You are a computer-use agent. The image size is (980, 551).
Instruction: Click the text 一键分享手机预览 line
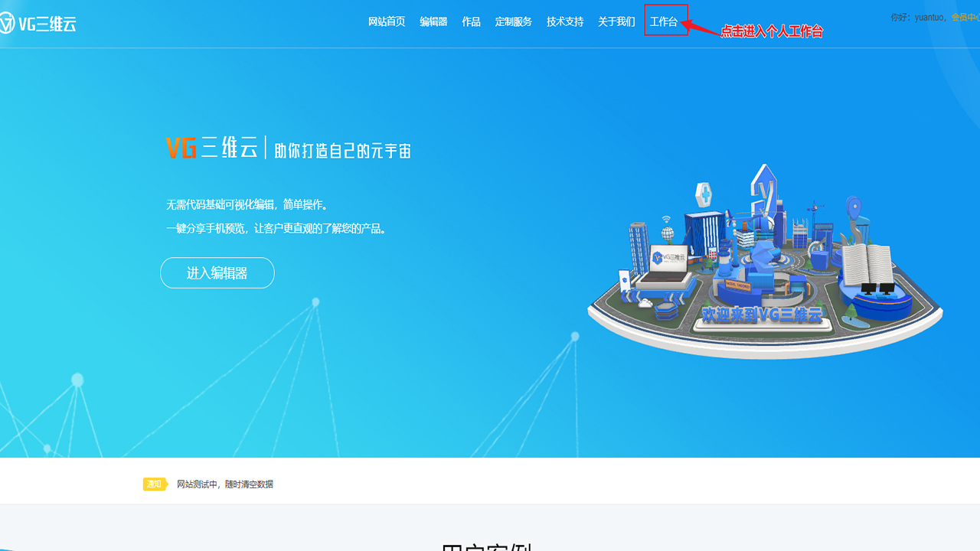[276, 228]
